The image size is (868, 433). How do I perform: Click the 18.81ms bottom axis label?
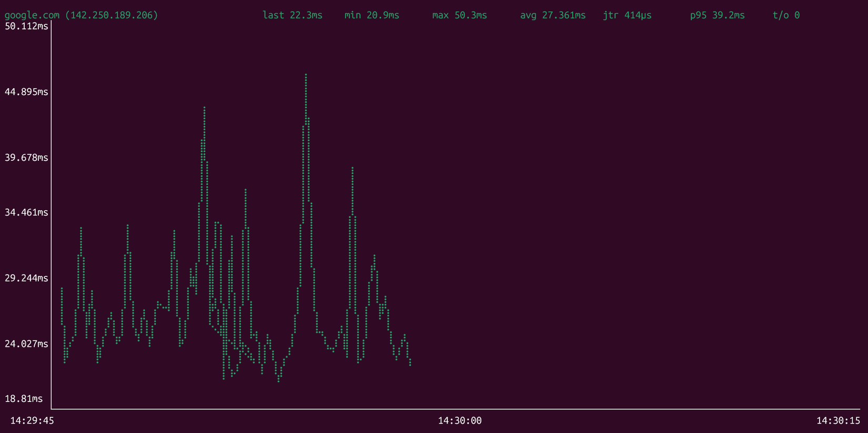click(x=24, y=398)
